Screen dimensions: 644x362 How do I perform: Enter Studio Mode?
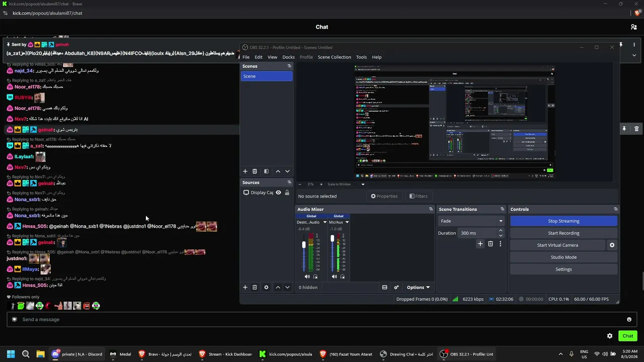click(x=563, y=257)
